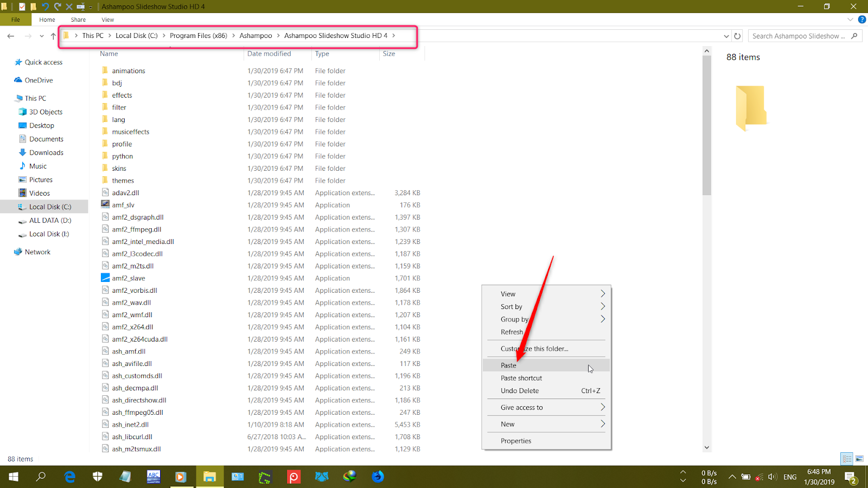Open the Action Center notification icon
The width and height of the screenshot is (868, 488).
[x=851, y=477]
